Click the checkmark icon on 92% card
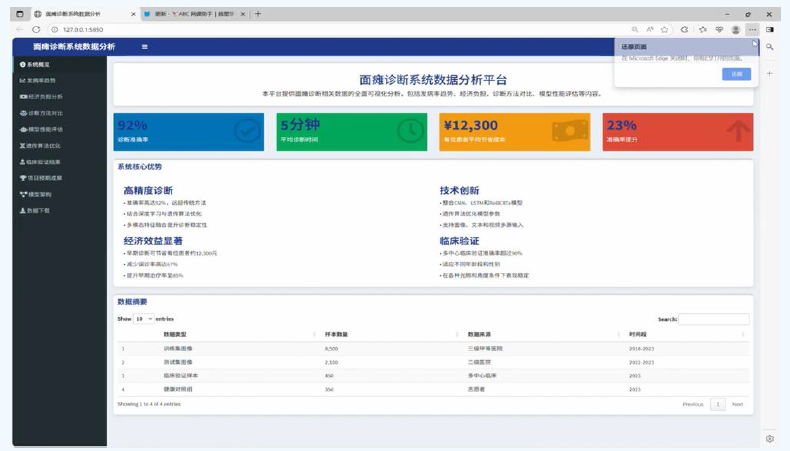The width and height of the screenshot is (790, 451). pos(247,132)
